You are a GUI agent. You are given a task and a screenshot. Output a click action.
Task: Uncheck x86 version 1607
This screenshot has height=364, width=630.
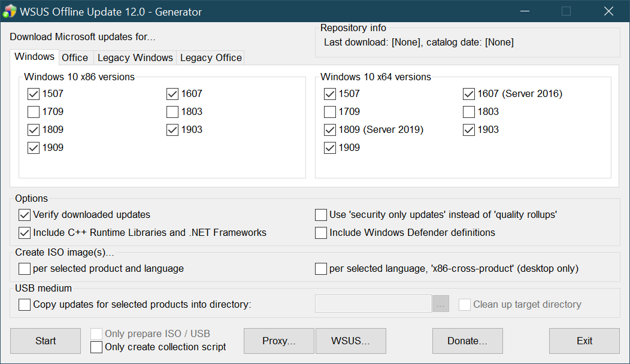172,94
